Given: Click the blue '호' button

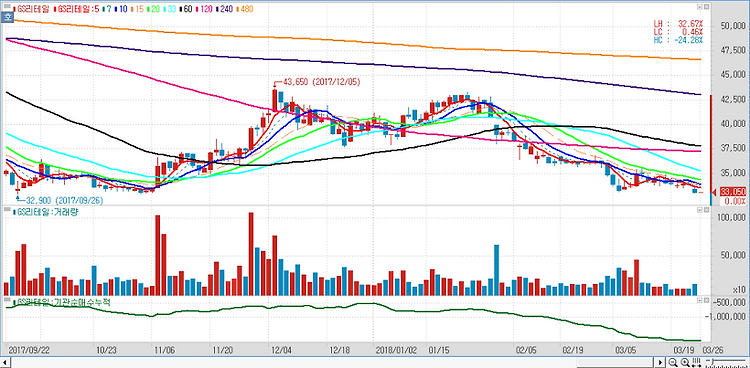Looking at the screenshot, I should coord(7,18).
